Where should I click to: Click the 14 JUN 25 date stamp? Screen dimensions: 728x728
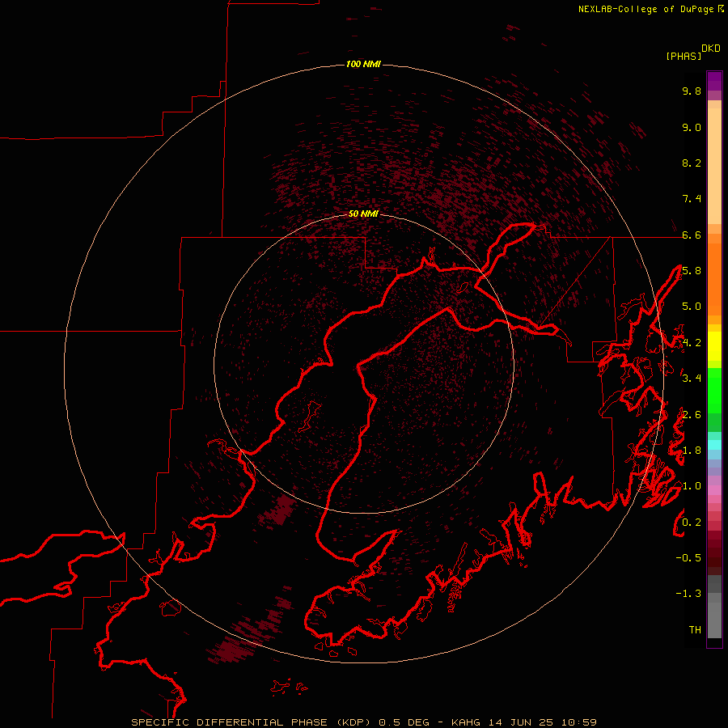522,722
